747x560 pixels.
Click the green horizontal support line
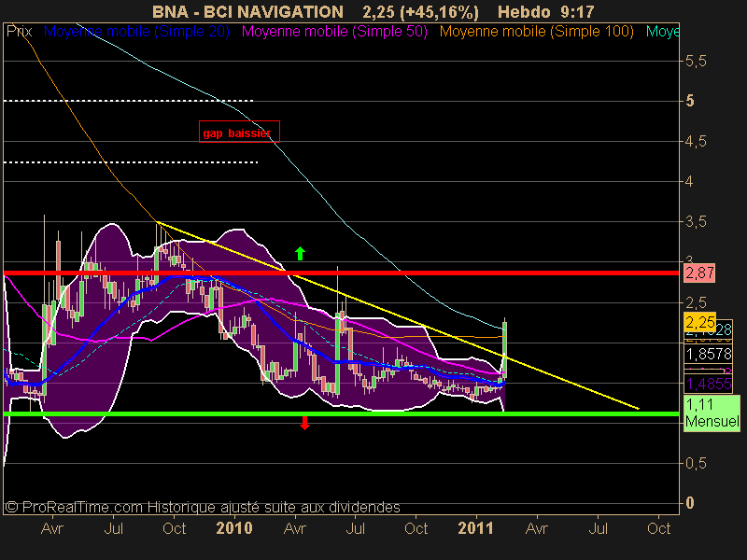pos(341,413)
